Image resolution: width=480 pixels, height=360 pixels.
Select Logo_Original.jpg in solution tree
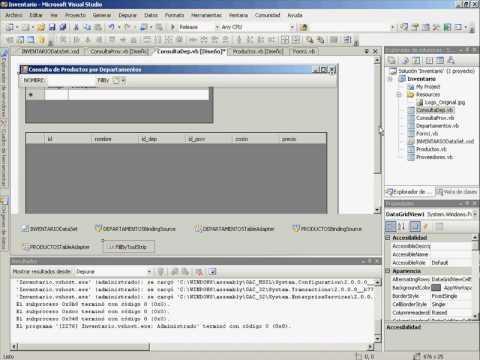444,102
